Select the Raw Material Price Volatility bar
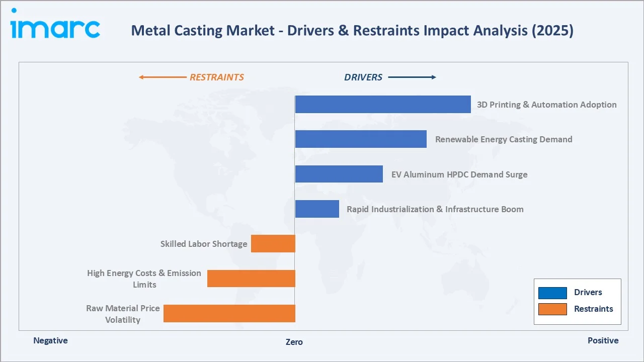The width and height of the screenshot is (644, 362). click(x=229, y=313)
